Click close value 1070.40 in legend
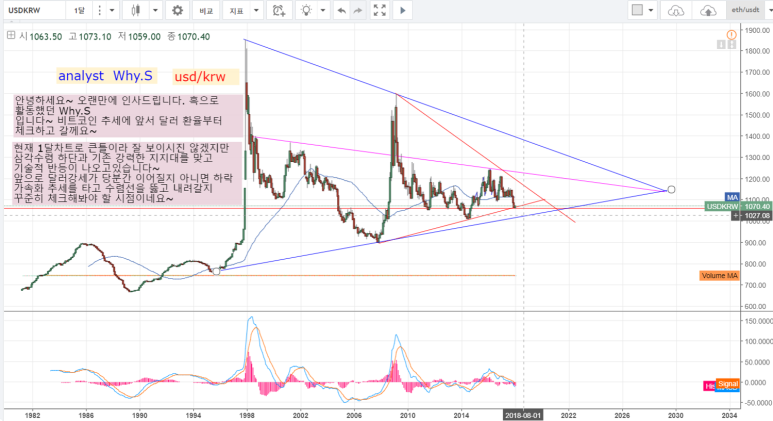Image resolution: width=773 pixels, height=421 pixels. click(194, 36)
